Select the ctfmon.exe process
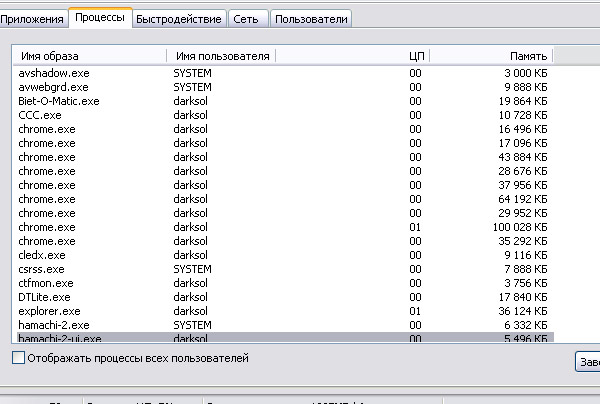 point(284,283)
